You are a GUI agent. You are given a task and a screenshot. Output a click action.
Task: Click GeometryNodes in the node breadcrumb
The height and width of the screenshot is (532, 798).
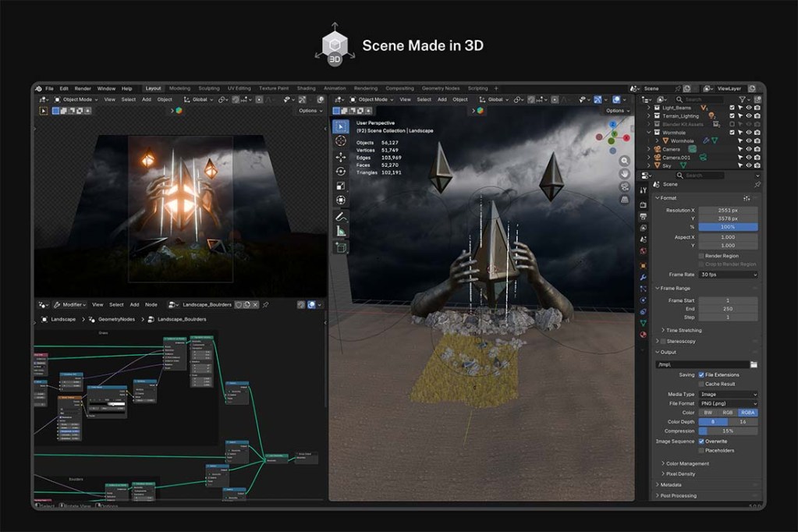[116, 319]
